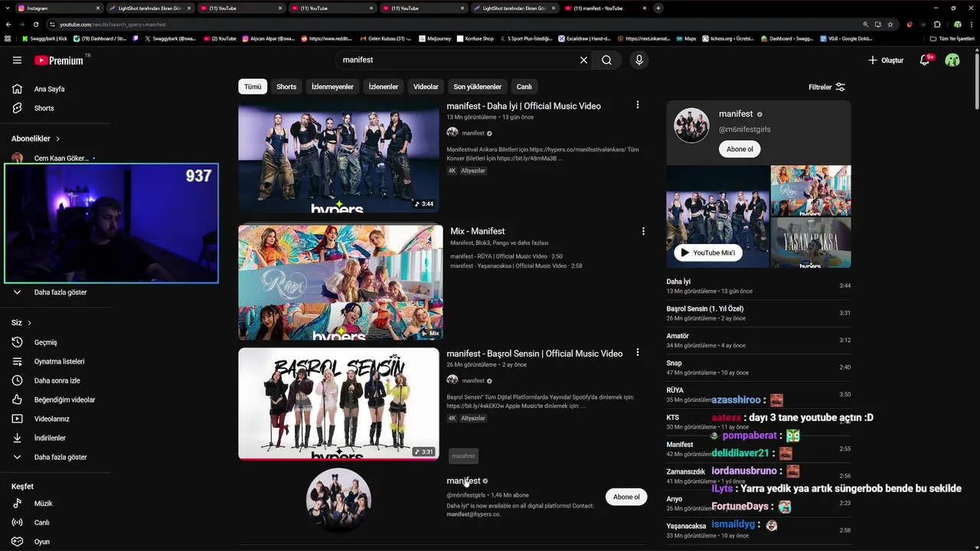Open Cem Kaan Göker subscription channel
The image size is (980, 551).
61,158
